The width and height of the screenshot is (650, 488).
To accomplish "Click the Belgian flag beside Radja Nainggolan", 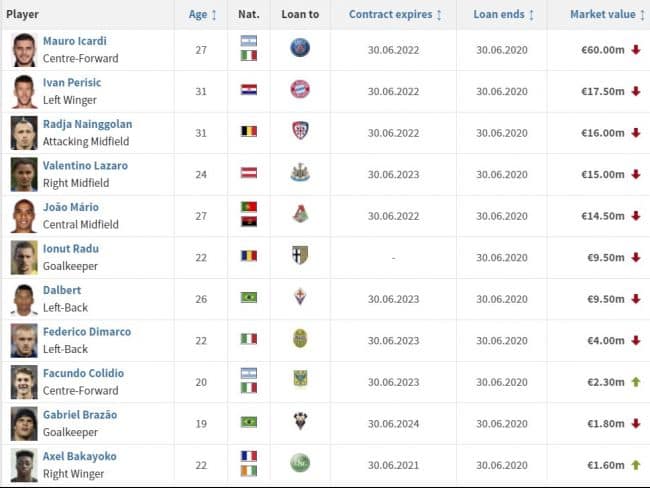I will [x=249, y=131].
